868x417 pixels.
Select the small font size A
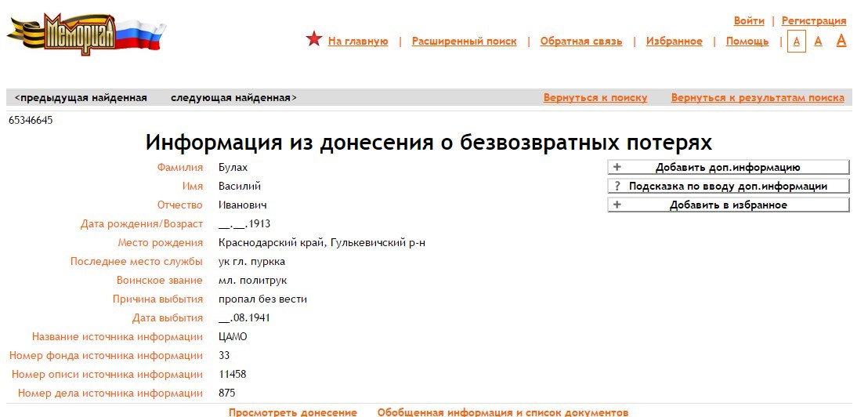click(x=796, y=42)
